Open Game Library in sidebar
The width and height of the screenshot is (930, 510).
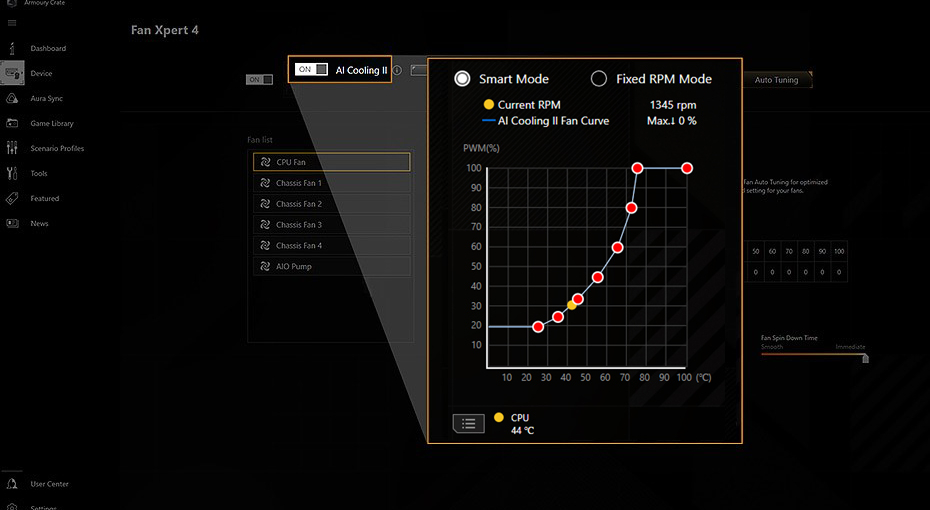52,123
